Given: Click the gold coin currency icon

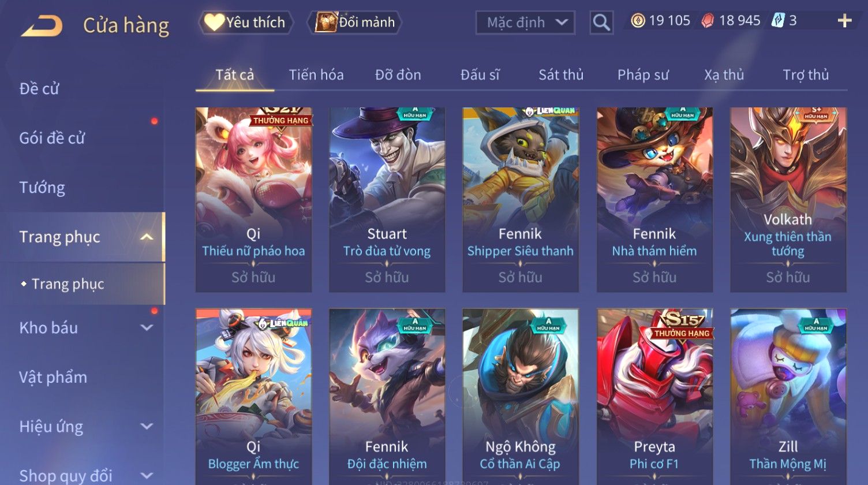Looking at the screenshot, I should (638, 21).
